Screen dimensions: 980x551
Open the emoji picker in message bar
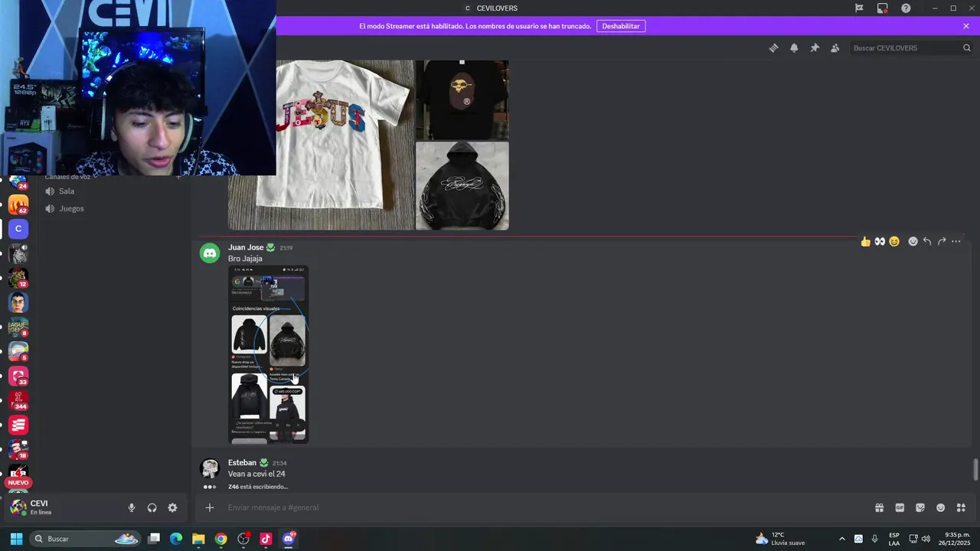click(941, 507)
